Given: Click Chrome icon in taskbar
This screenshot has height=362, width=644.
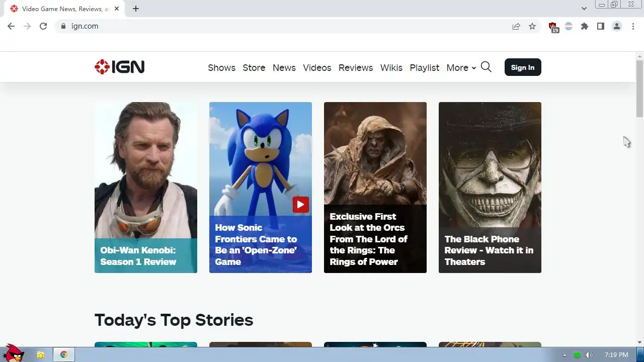Looking at the screenshot, I should [x=64, y=355].
